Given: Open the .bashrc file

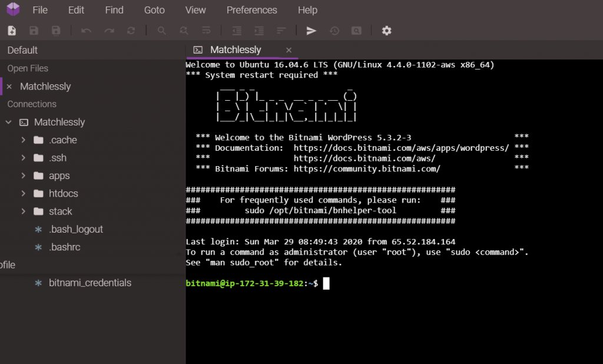Looking at the screenshot, I should [x=65, y=247].
